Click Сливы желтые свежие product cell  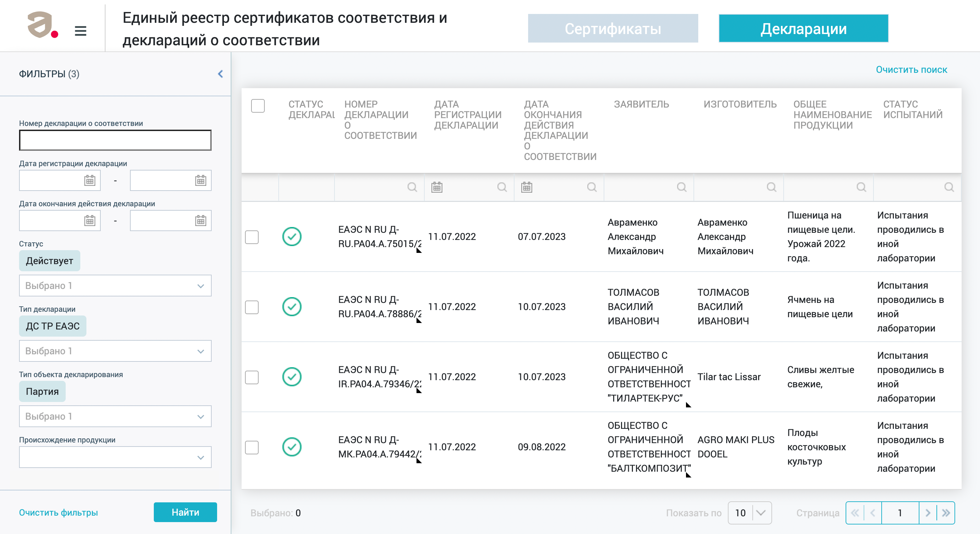821,377
